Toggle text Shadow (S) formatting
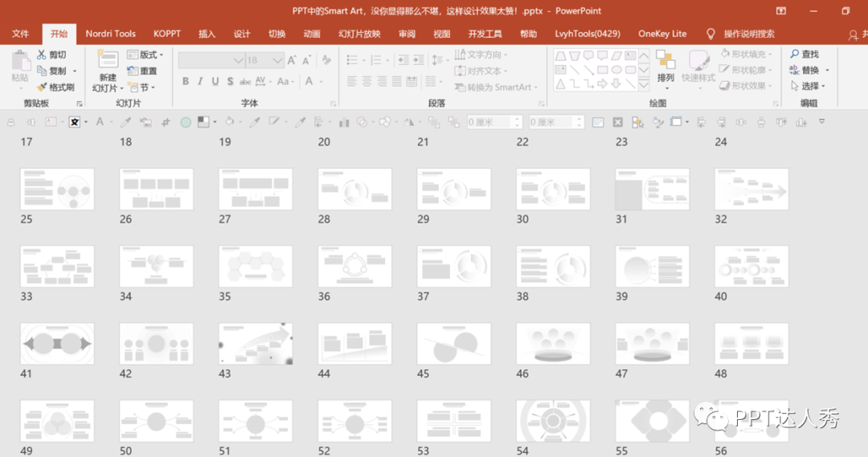Image resolution: width=868 pixels, height=457 pixels. point(230,81)
